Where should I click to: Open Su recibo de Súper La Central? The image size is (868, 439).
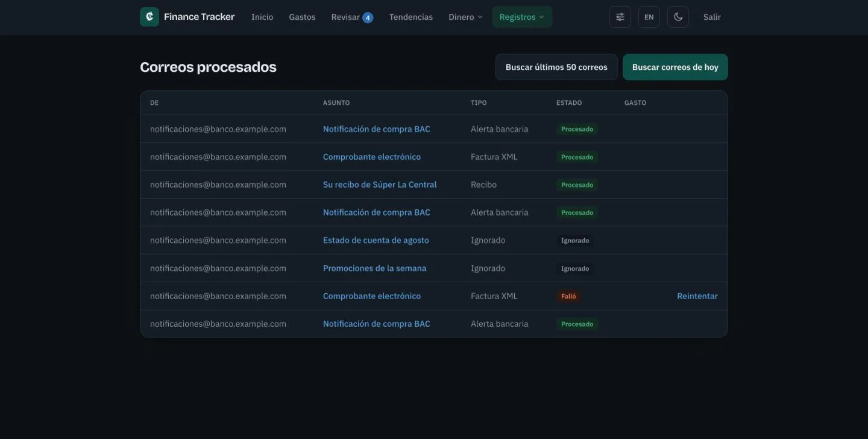click(x=380, y=185)
